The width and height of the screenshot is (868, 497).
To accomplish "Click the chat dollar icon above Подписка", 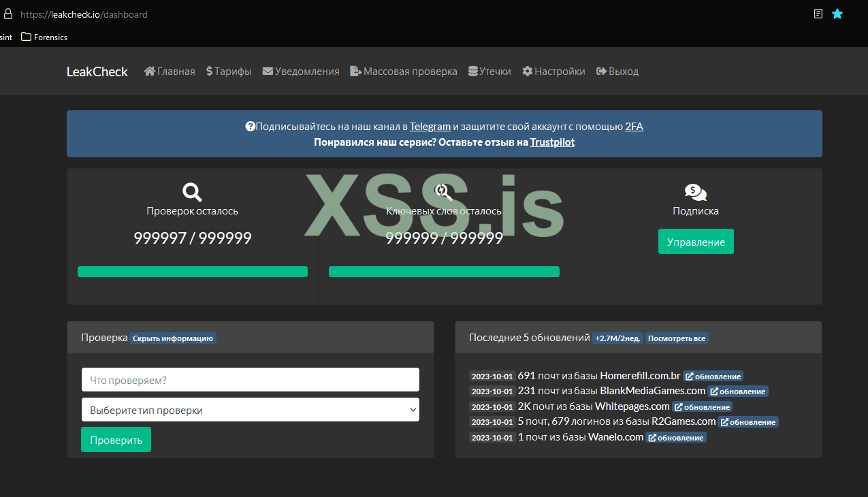I will (x=696, y=193).
